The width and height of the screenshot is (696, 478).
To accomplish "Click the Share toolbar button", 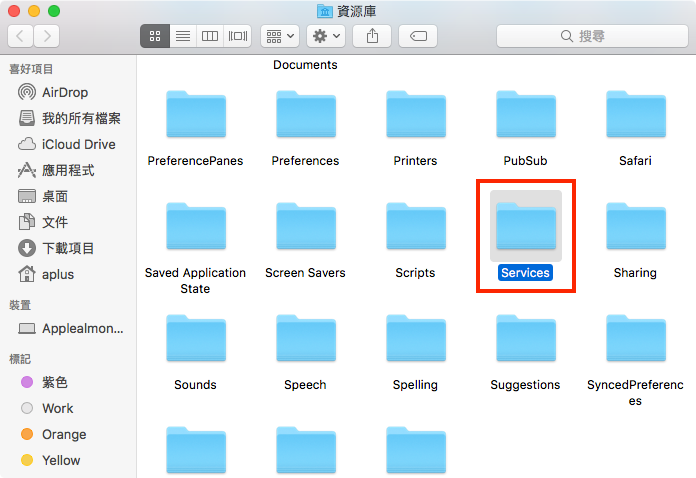I will (x=372, y=36).
